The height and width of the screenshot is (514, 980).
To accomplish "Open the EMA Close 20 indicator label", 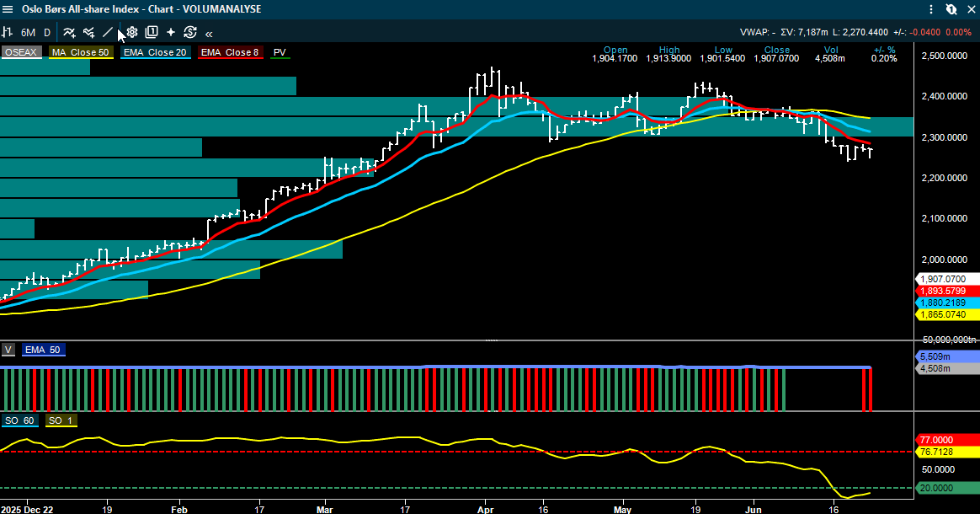I will [155, 52].
